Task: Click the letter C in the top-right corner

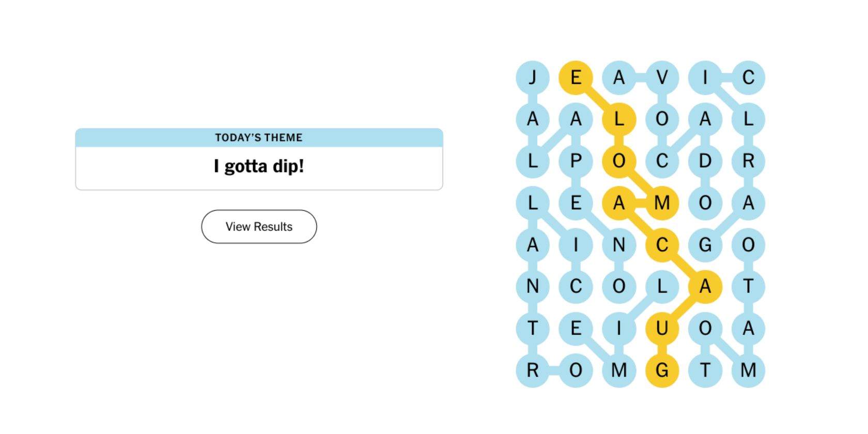Action: 749,78
